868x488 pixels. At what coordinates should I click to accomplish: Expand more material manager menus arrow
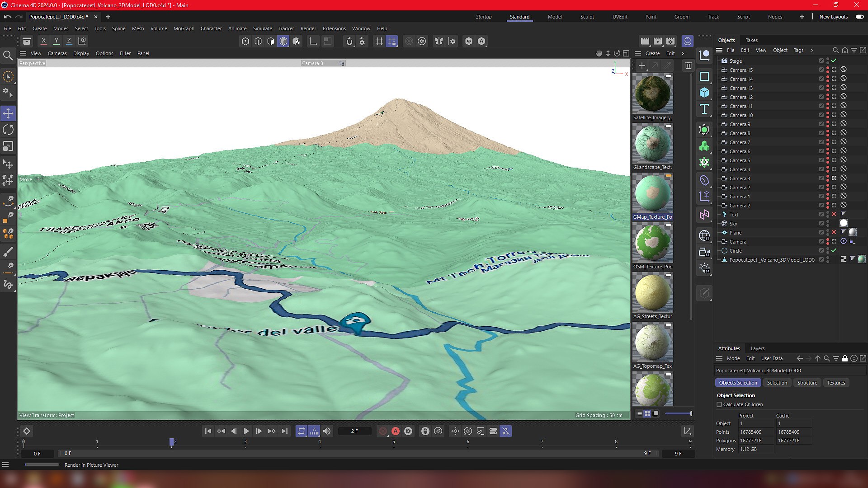click(x=683, y=53)
